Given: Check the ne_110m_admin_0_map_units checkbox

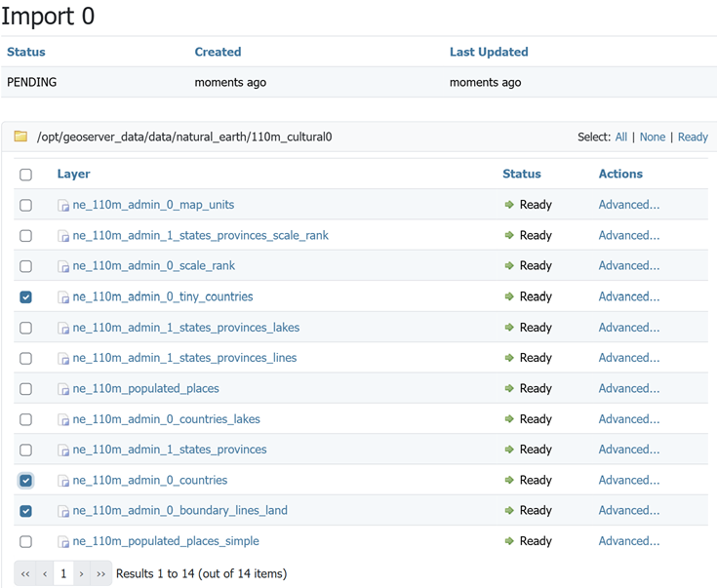Looking at the screenshot, I should [x=25, y=205].
